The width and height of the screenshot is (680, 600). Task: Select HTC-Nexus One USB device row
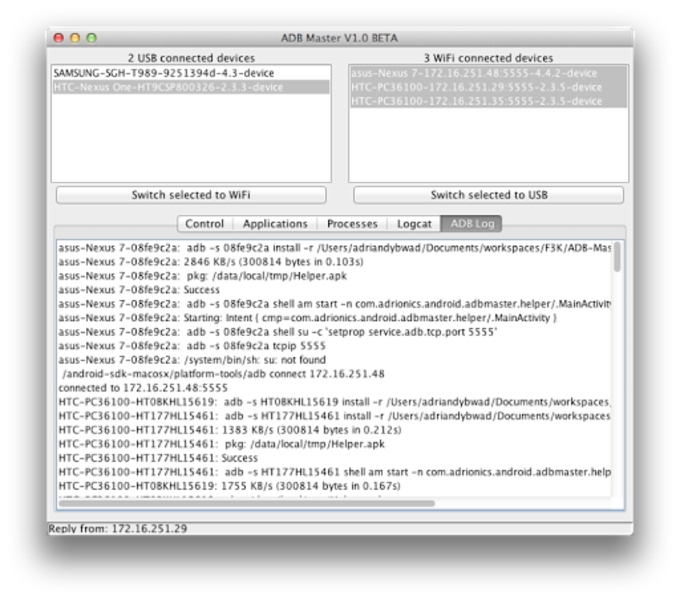point(191,87)
